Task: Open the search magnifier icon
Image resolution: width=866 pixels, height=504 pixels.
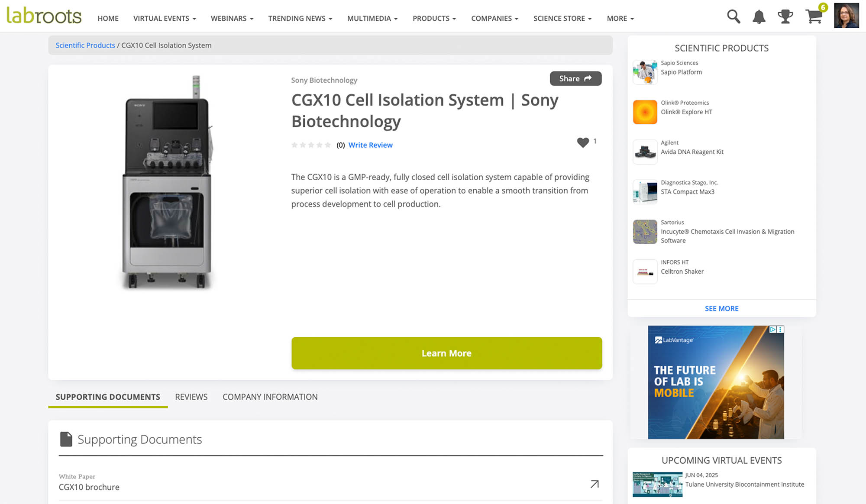Action: coord(734,17)
